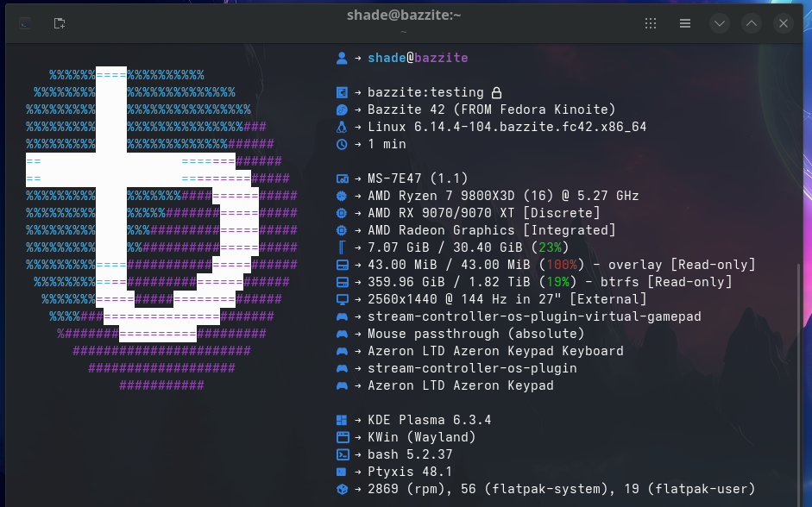Click the user icon beside shade@bazzite
The width and height of the screenshot is (812, 507).
coord(342,58)
